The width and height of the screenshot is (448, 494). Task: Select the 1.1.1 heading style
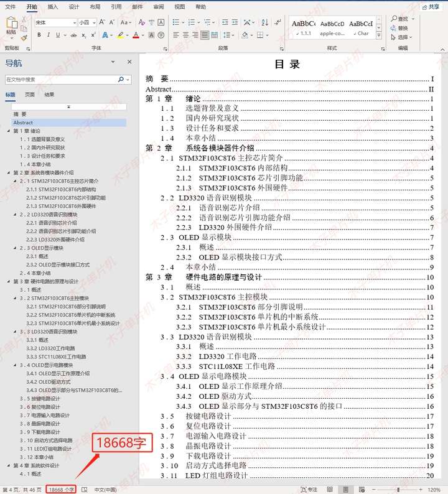tap(304, 27)
